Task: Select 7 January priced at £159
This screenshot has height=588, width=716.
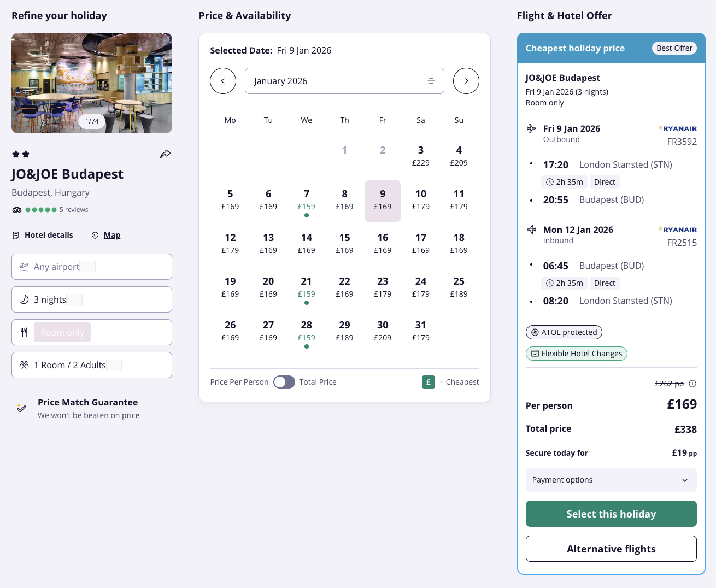Action: pos(306,200)
